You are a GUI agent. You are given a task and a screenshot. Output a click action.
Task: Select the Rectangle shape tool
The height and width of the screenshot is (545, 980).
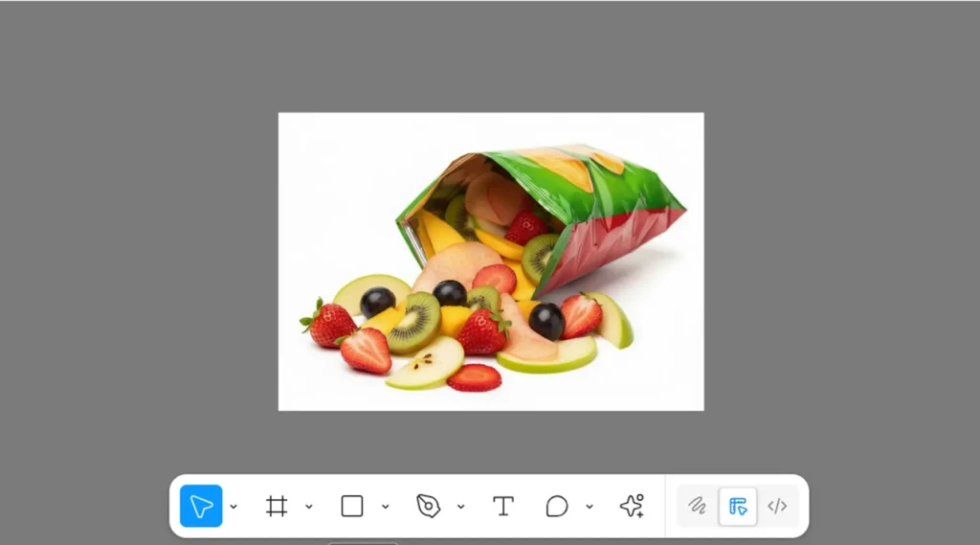(x=352, y=506)
